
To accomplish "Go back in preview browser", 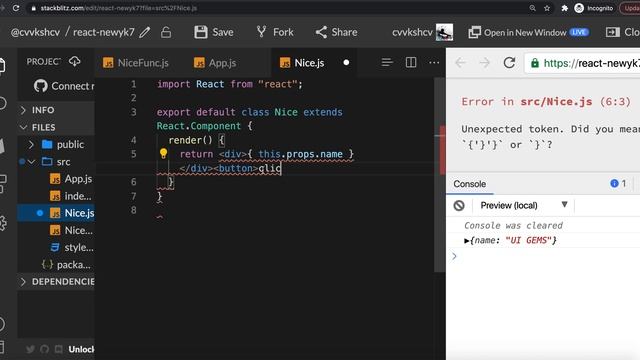I will pos(460,63).
